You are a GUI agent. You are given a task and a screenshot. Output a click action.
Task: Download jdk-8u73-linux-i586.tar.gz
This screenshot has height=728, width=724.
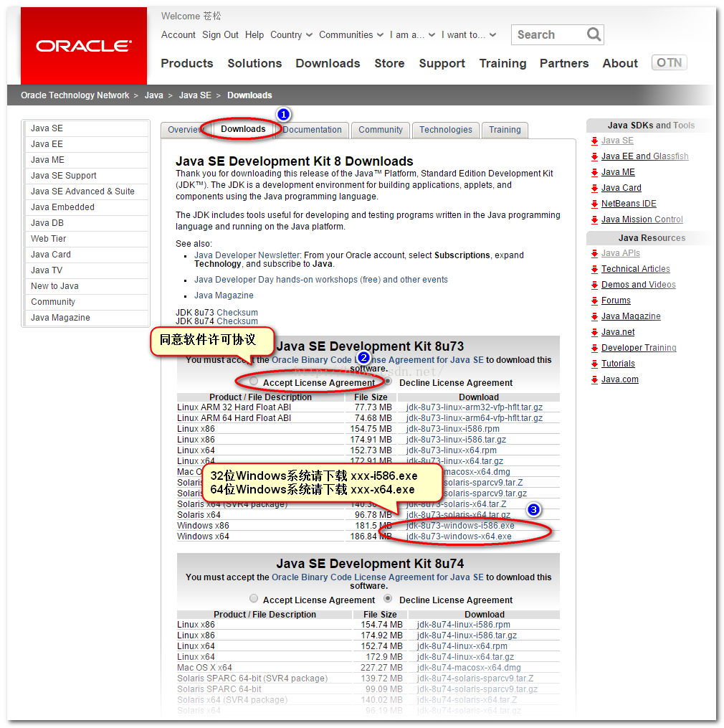tap(456, 440)
